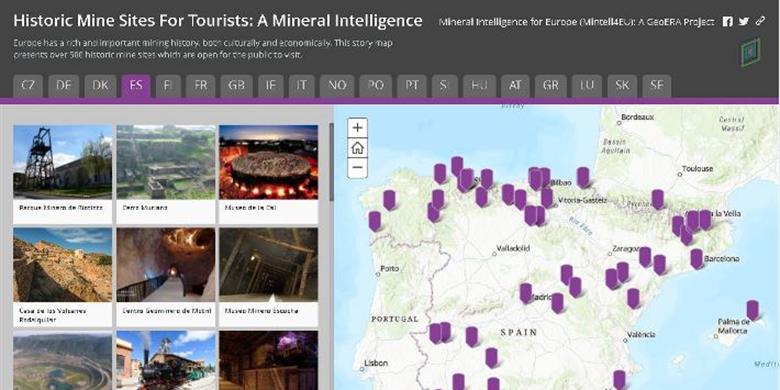Zoom in on the map
780x390 pixels.
pyautogui.click(x=357, y=128)
